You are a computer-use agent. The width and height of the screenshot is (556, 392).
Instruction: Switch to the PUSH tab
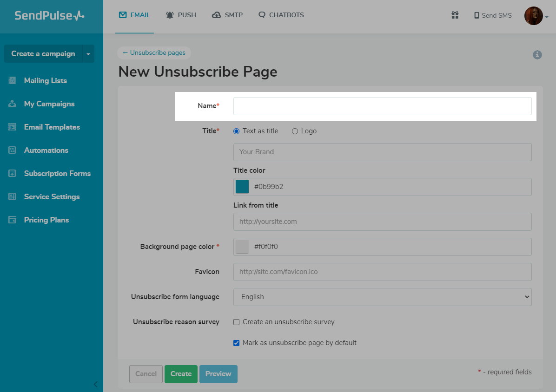[x=181, y=15]
